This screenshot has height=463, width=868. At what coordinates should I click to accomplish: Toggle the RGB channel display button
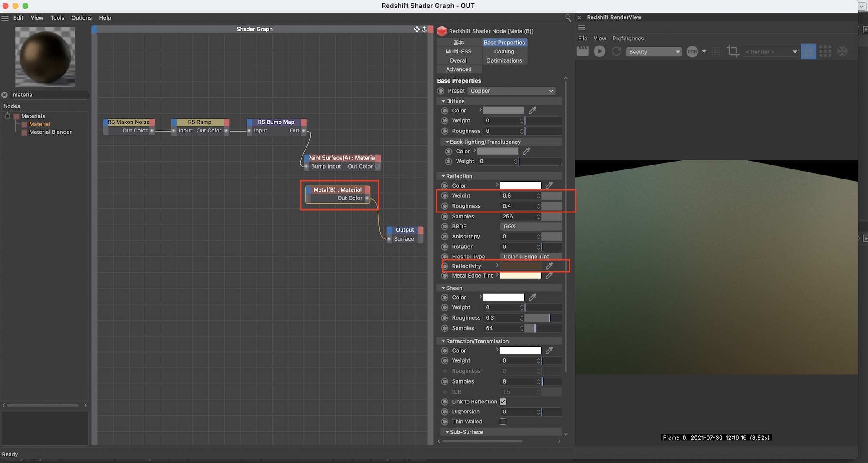click(692, 52)
